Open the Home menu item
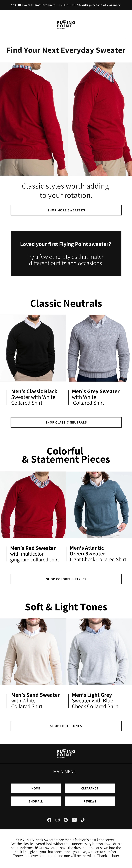 pos(36,788)
